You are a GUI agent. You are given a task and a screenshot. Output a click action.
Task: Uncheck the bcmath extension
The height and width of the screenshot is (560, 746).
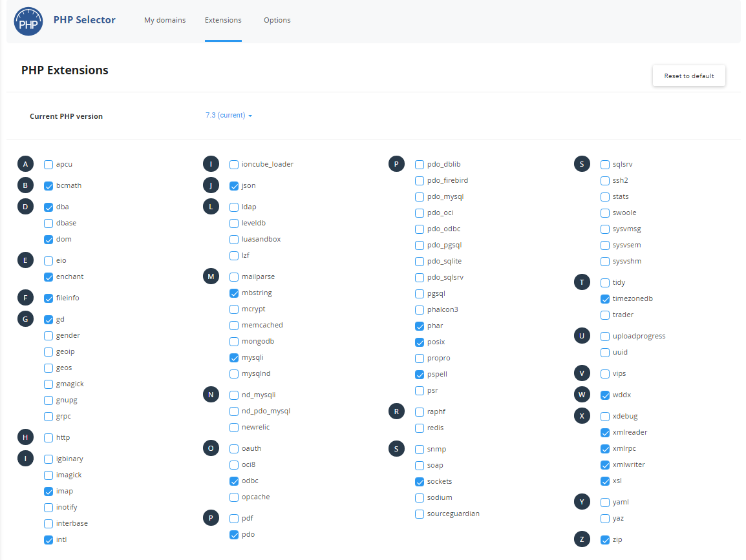tap(48, 187)
